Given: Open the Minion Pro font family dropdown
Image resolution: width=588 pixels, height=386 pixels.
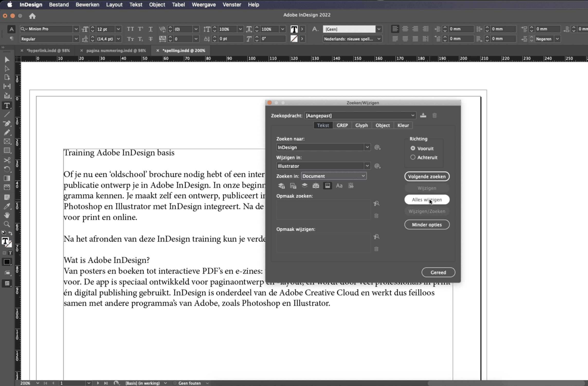Looking at the screenshot, I should coord(76,29).
